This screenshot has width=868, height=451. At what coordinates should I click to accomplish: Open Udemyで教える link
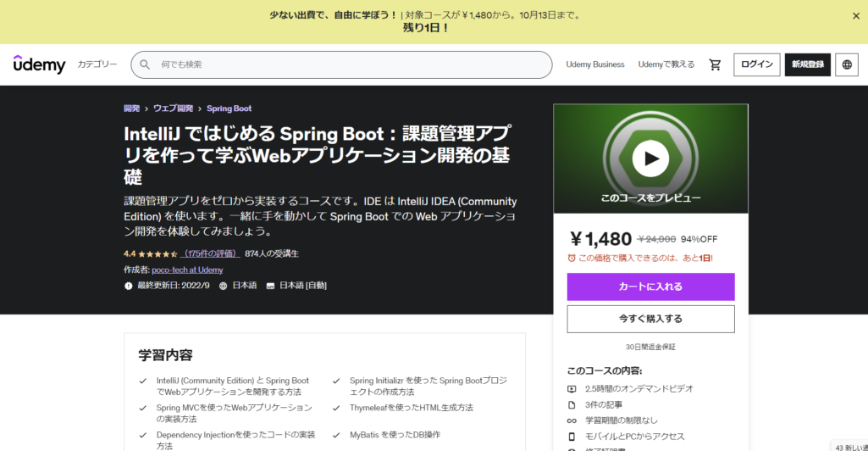coord(666,64)
